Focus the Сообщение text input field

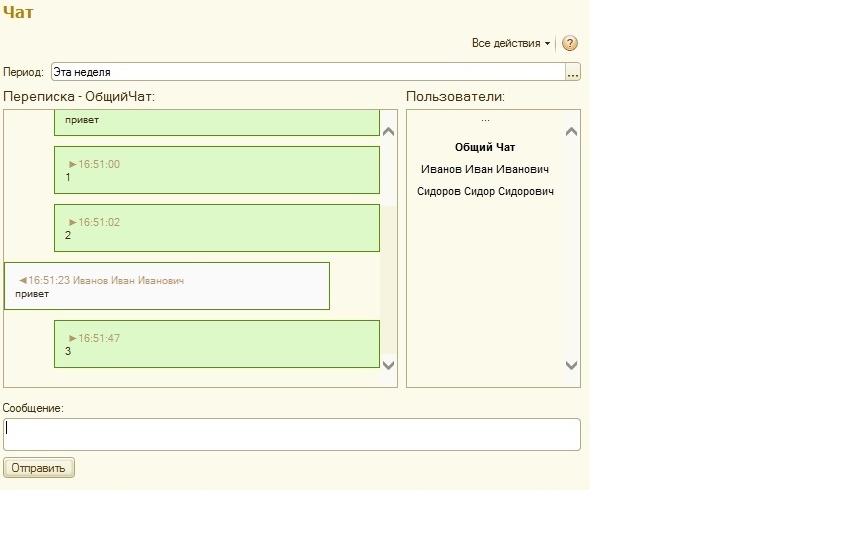(x=291, y=434)
